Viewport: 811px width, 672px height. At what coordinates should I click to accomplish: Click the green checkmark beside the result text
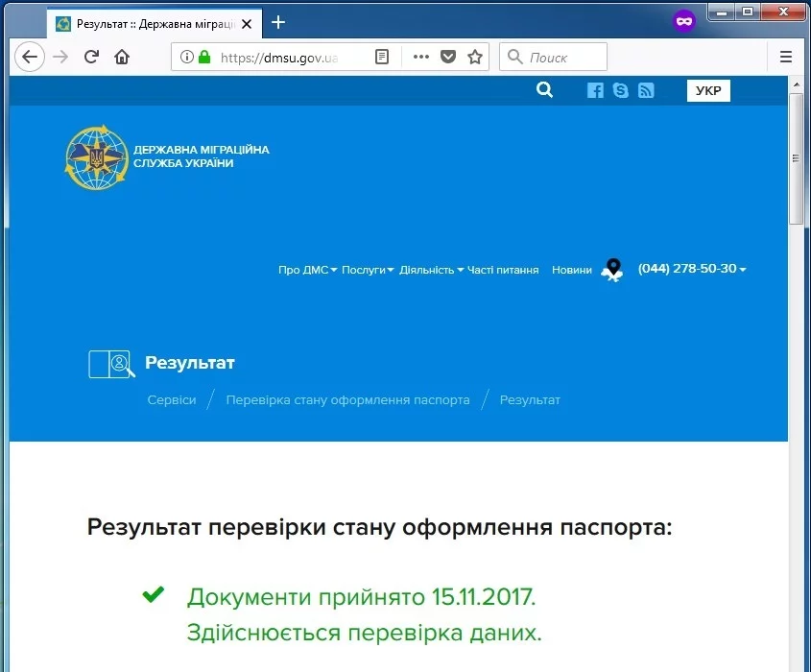pyautogui.click(x=154, y=594)
